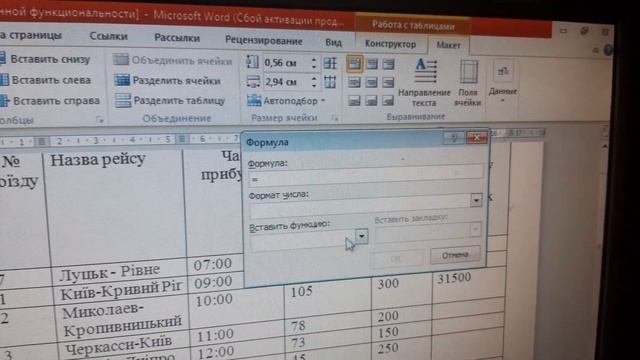Switch to the Макет (Layout) tab
Screen dimensions: 640x360
click(x=448, y=45)
